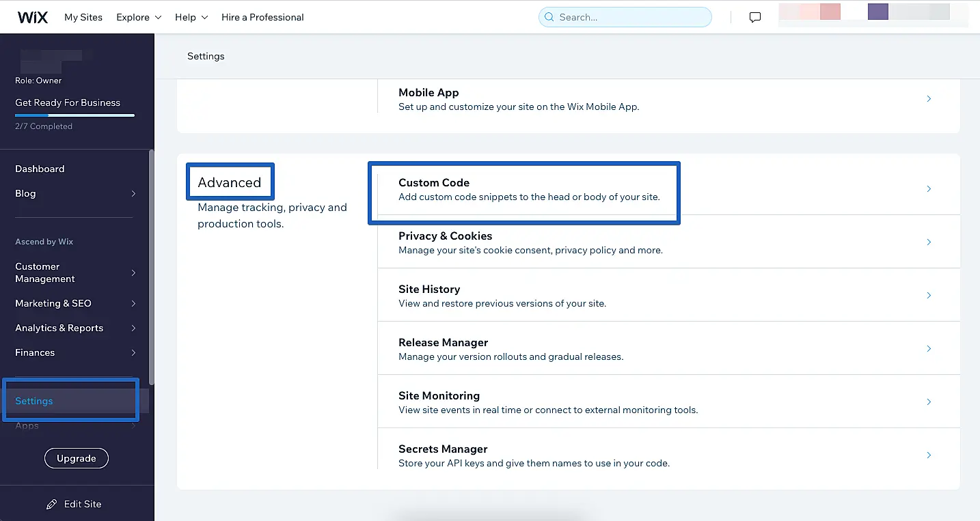Viewport: 980px width, 521px height.
Task: Select Settings in the sidebar
Action: (x=34, y=402)
